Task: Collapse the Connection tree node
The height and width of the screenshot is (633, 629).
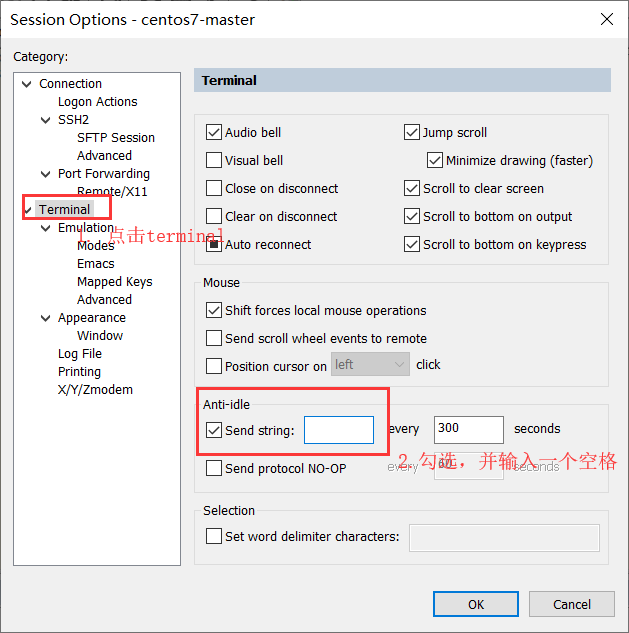Action: (27, 84)
